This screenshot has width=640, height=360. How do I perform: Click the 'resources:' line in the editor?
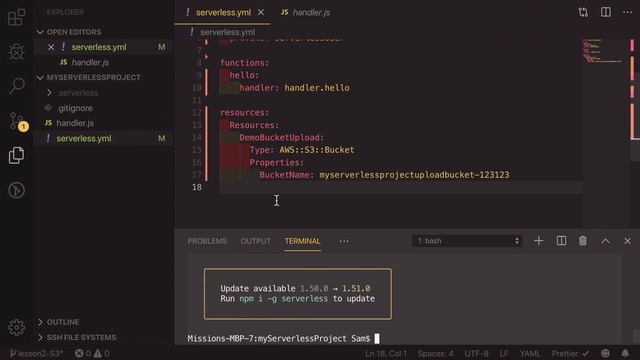pyautogui.click(x=244, y=113)
